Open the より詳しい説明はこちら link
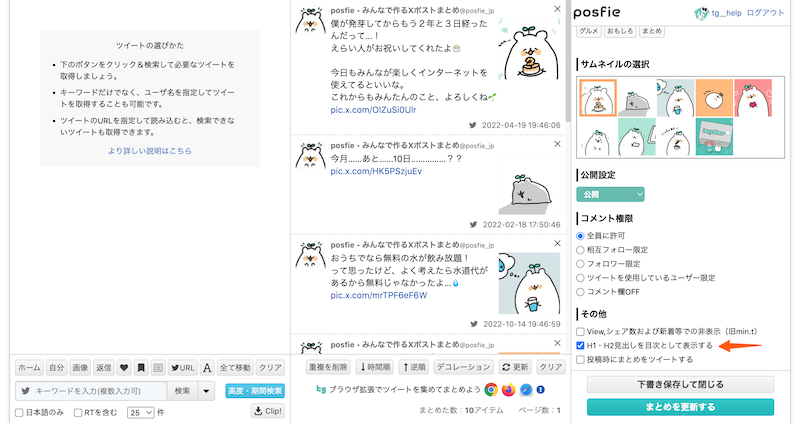 point(149,151)
